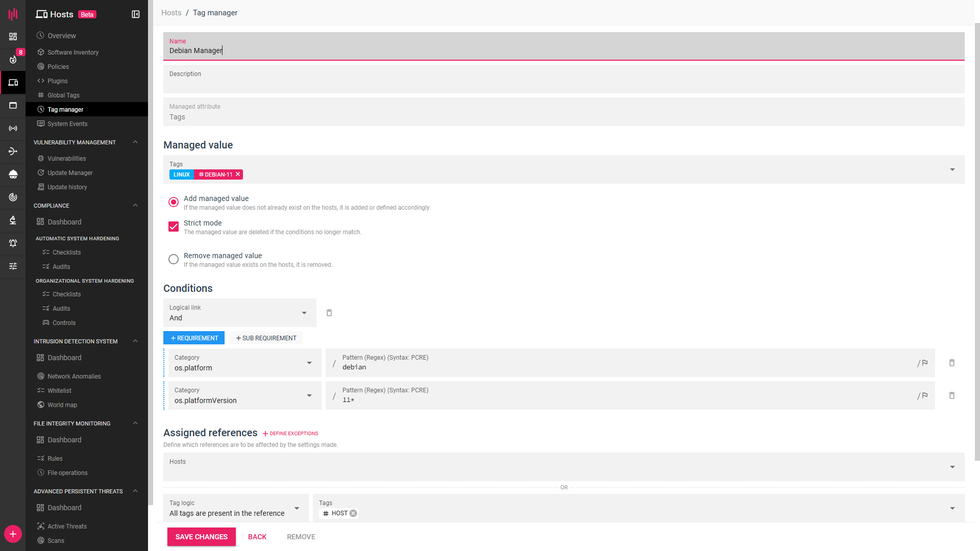Delete the os.platformVersion requirement row

point(951,395)
